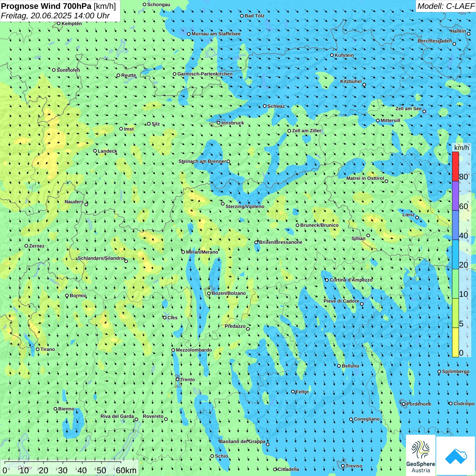Click the Kempten location marker
The width and height of the screenshot is (476, 476).
pyautogui.click(x=58, y=23)
